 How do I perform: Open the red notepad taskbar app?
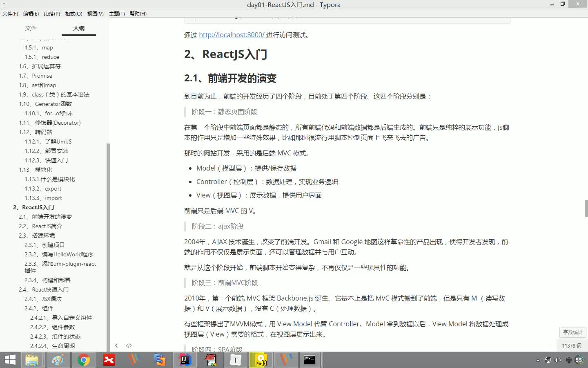tap(210, 360)
